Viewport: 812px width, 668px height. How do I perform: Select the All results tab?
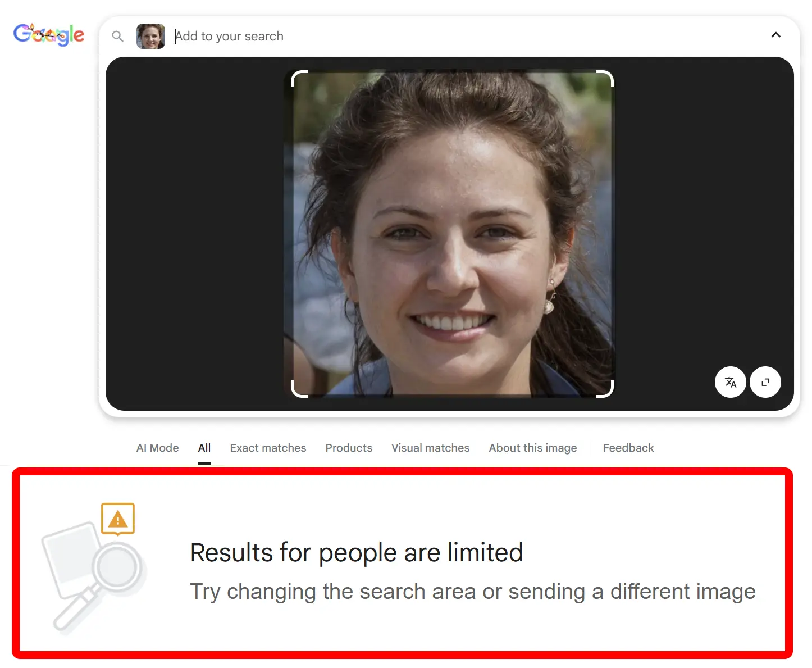point(204,448)
